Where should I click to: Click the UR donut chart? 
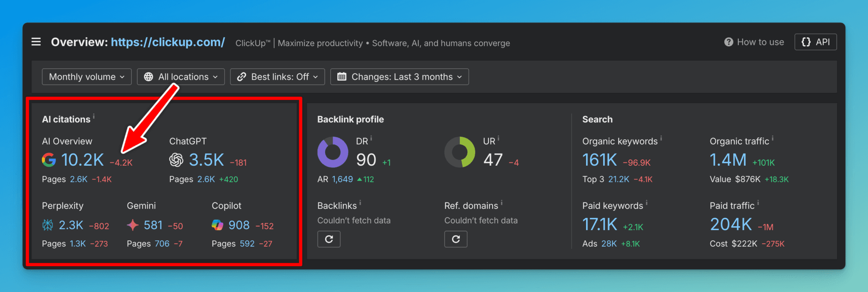(460, 152)
